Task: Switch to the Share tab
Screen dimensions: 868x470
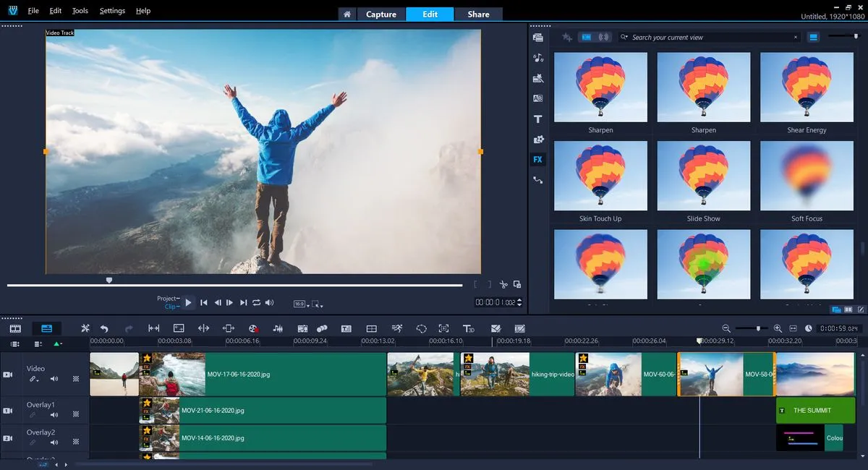Action: point(477,14)
